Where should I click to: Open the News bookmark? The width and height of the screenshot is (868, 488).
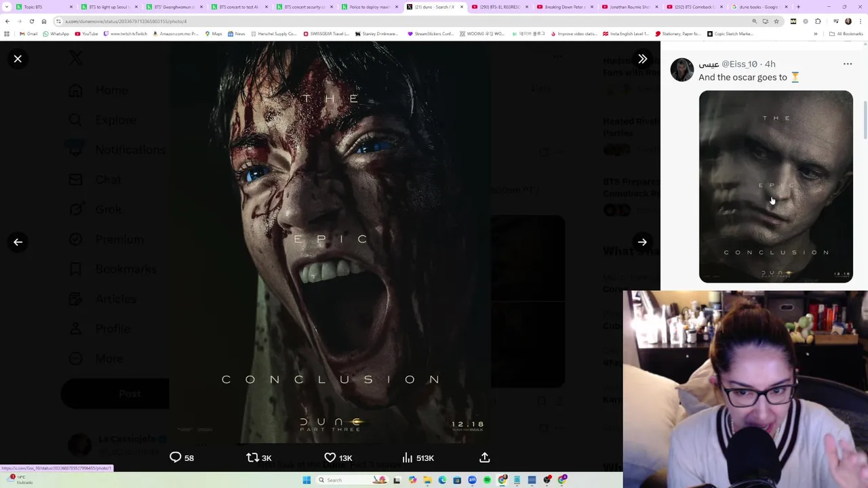point(236,34)
